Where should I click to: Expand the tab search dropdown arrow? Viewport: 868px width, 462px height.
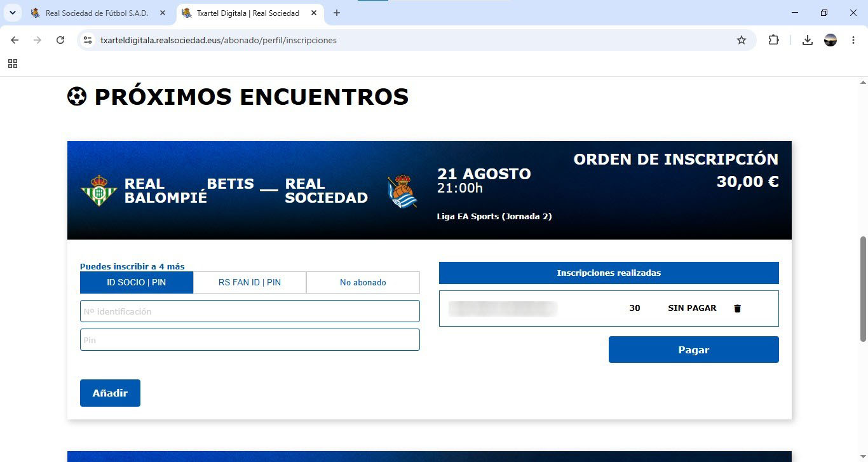[x=12, y=13]
